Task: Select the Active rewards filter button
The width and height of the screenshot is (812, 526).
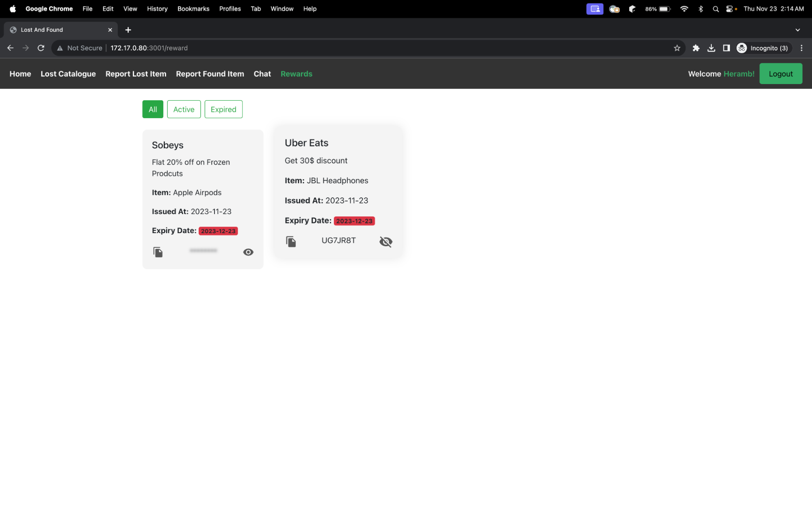Action: 184,109
